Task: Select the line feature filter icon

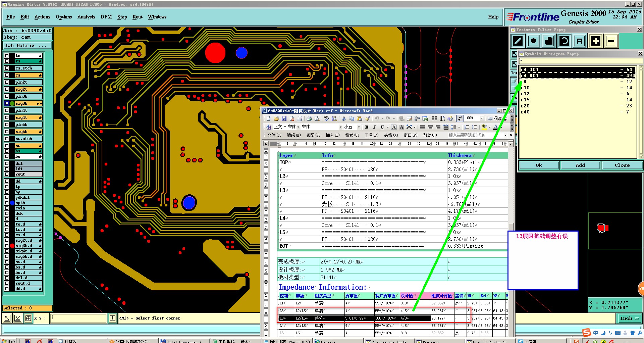Action: point(518,41)
